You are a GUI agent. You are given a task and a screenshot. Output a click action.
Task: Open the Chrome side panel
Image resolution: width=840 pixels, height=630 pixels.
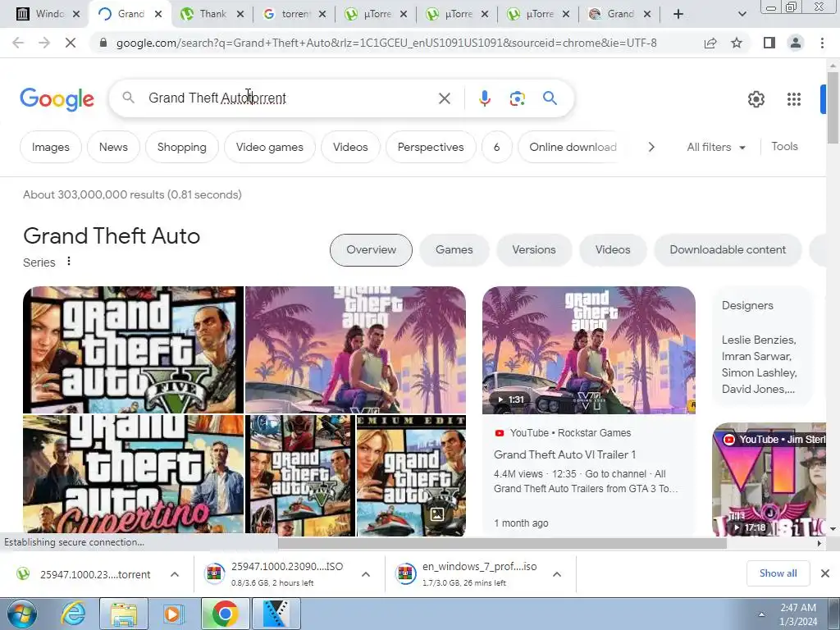(769, 43)
